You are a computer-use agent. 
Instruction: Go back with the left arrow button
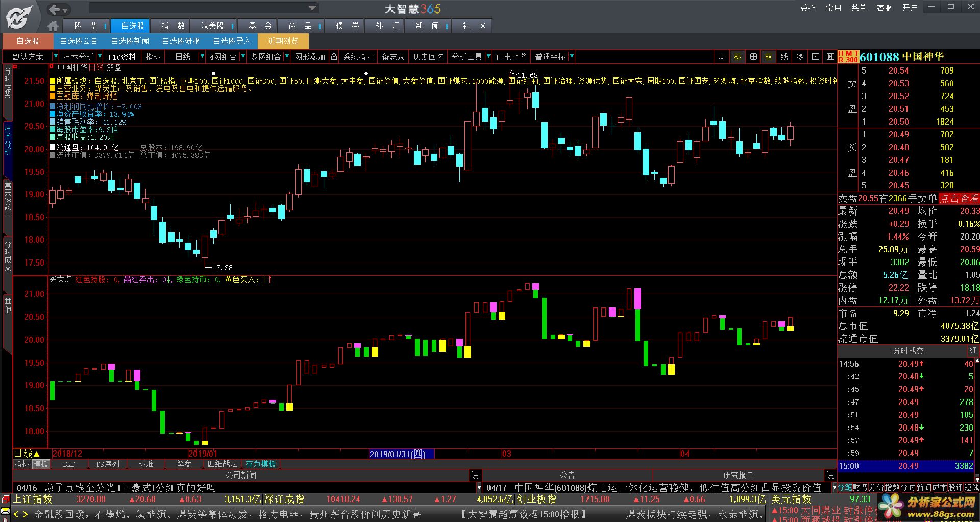coord(54,9)
